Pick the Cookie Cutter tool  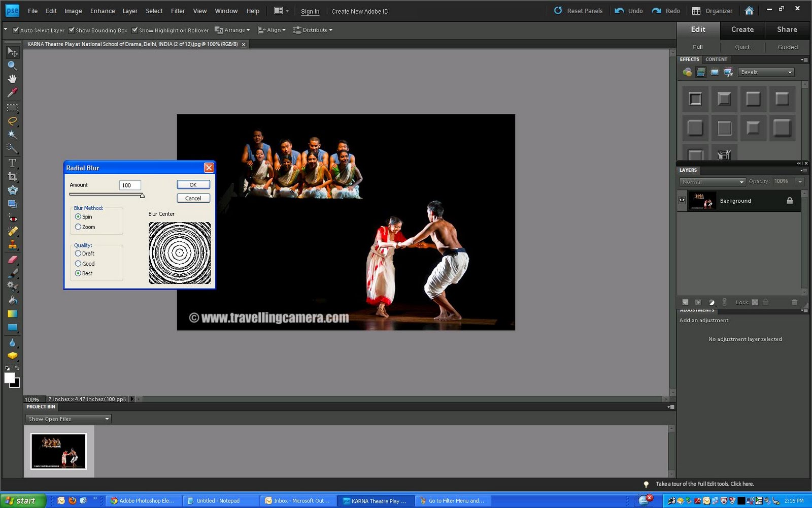click(x=12, y=190)
